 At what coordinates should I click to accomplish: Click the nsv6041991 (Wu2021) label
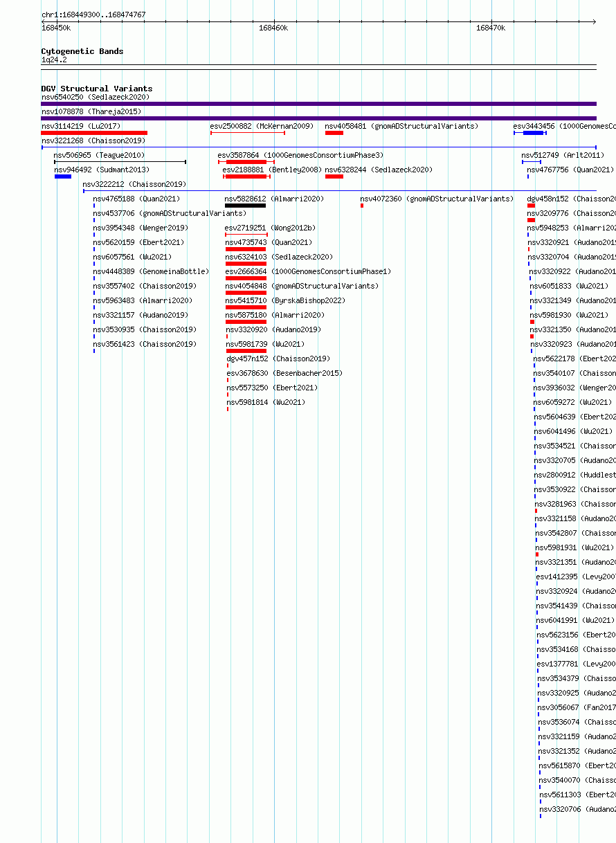(575, 620)
